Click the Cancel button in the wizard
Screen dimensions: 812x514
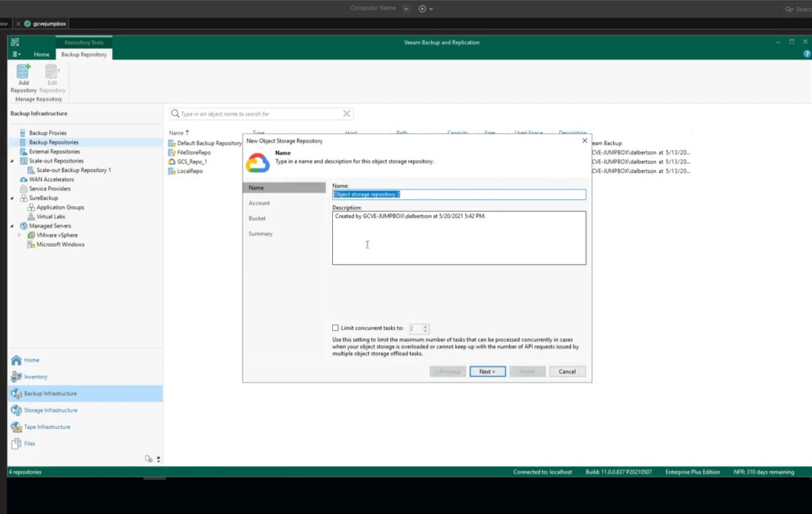coord(567,371)
